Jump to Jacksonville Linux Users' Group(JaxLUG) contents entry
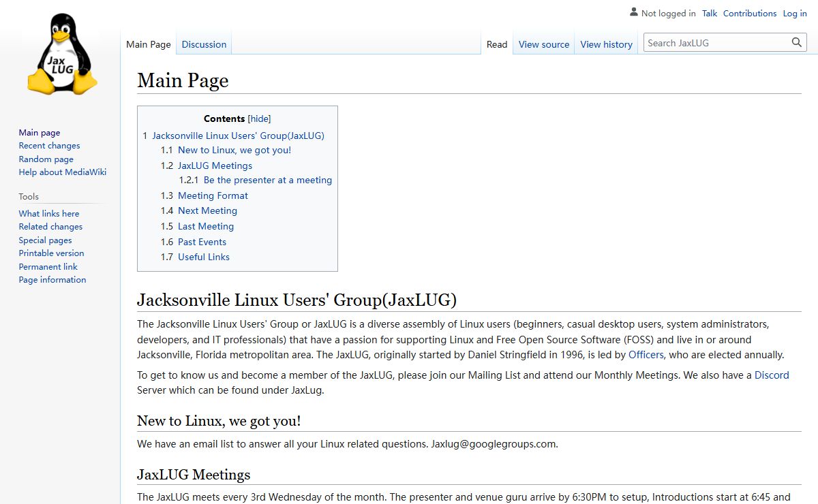 tap(238, 136)
